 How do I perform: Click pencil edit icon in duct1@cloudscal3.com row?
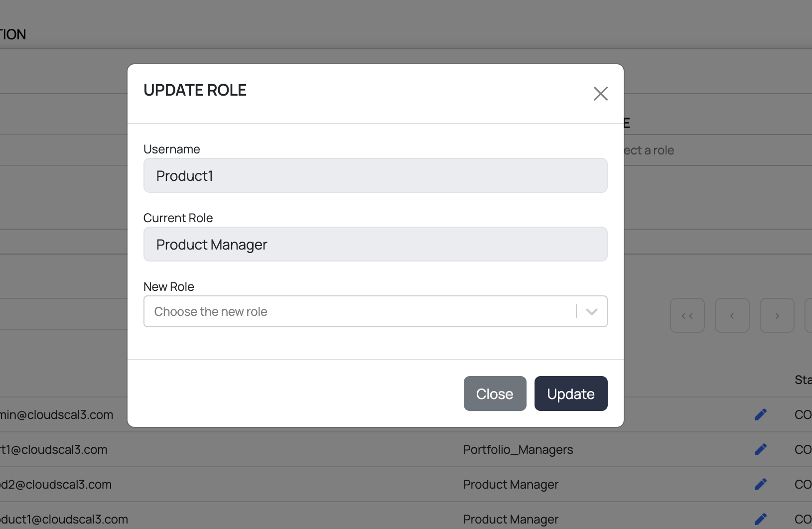coord(760,519)
